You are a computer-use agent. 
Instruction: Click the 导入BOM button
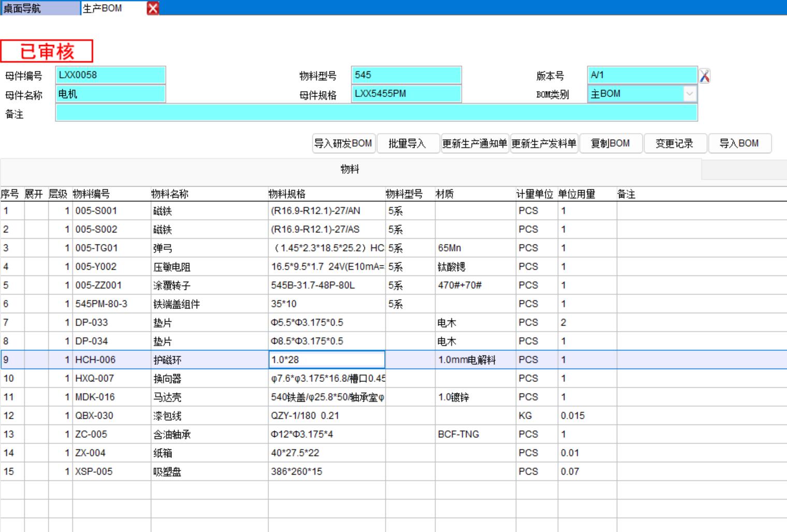click(x=739, y=143)
